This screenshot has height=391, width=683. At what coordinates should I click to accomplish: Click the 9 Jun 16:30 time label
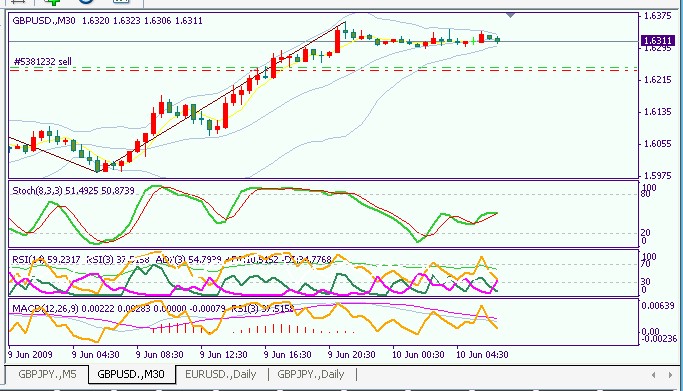287,354
